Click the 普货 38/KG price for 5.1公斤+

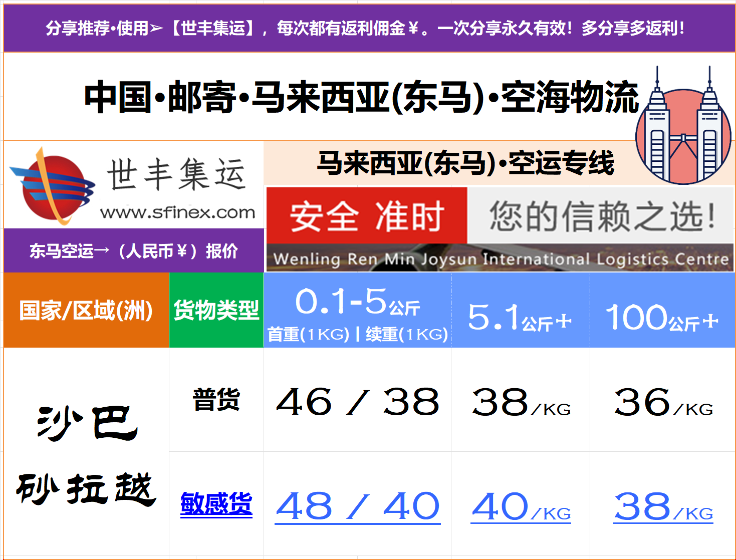pos(521,402)
